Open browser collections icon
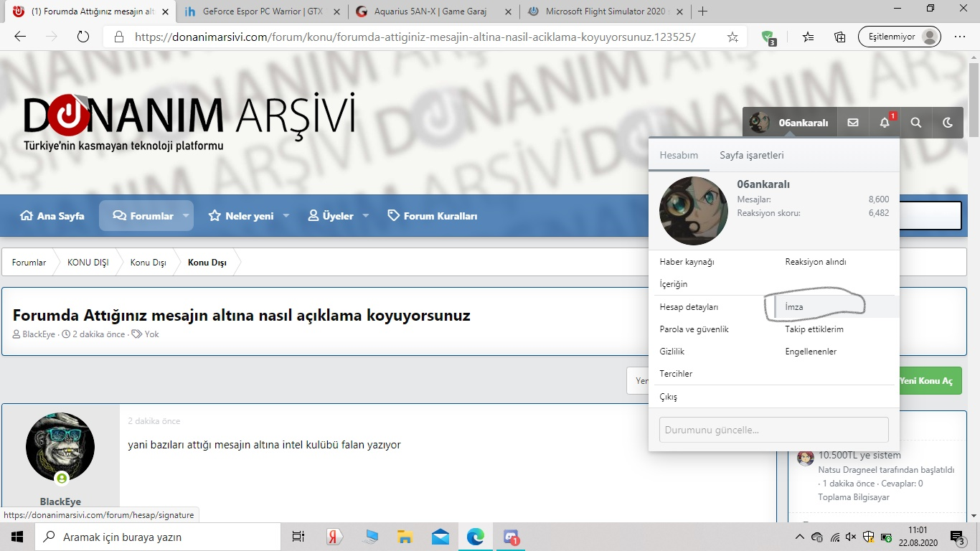Image resolution: width=980 pixels, height=551 pixels. click(x=839, y=37)
